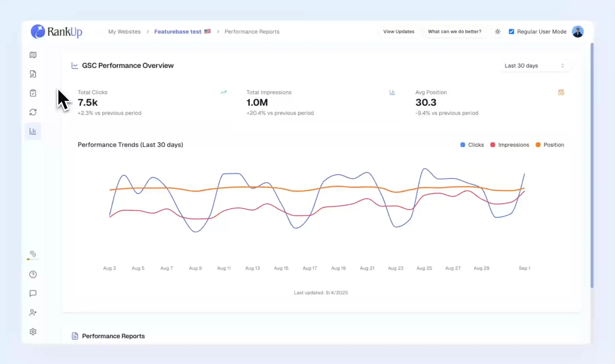Click the View Updates button
Screen dimensions: 615x364
pyautogui.click(x=399, y=32)
